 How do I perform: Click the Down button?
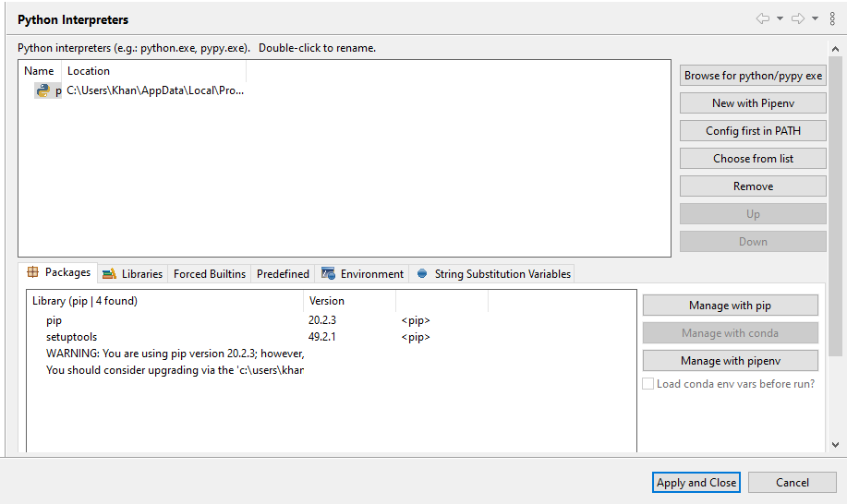coord(753,242)
